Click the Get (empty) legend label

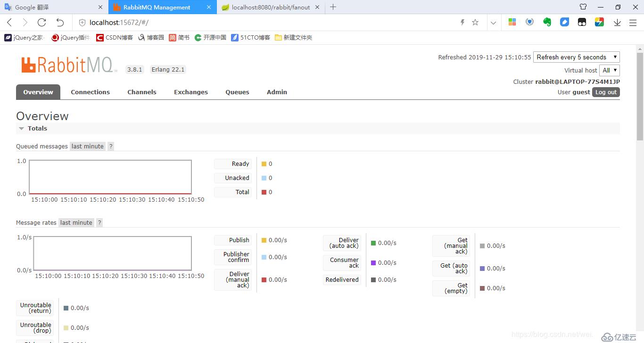click(x=451, y=288)
